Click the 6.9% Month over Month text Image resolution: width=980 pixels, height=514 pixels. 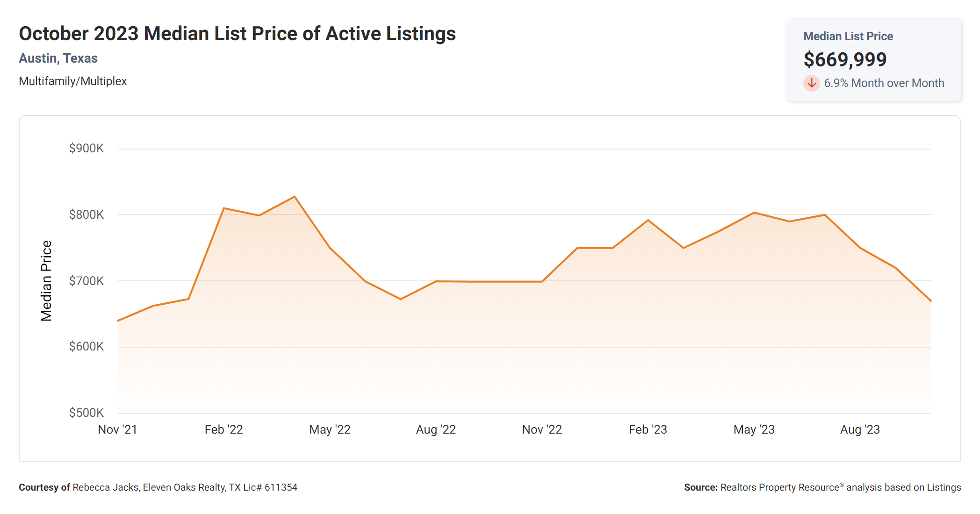(884, 83)
